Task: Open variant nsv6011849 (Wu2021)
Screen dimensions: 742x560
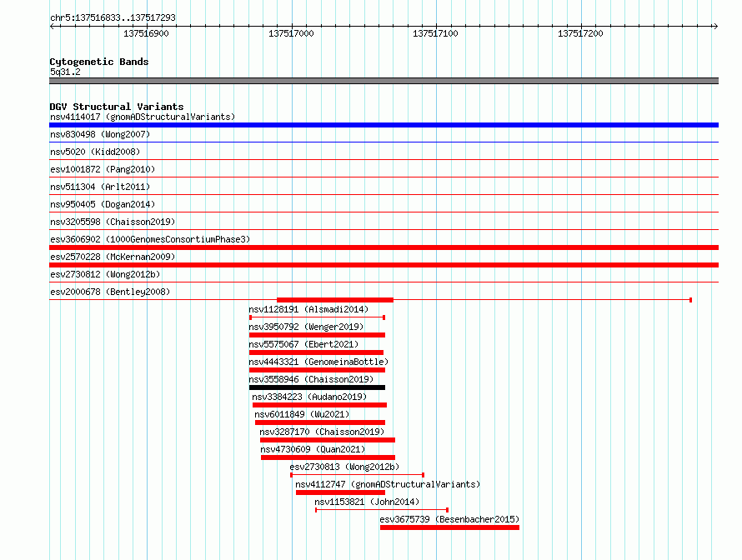Action: (x=302, y=414)
